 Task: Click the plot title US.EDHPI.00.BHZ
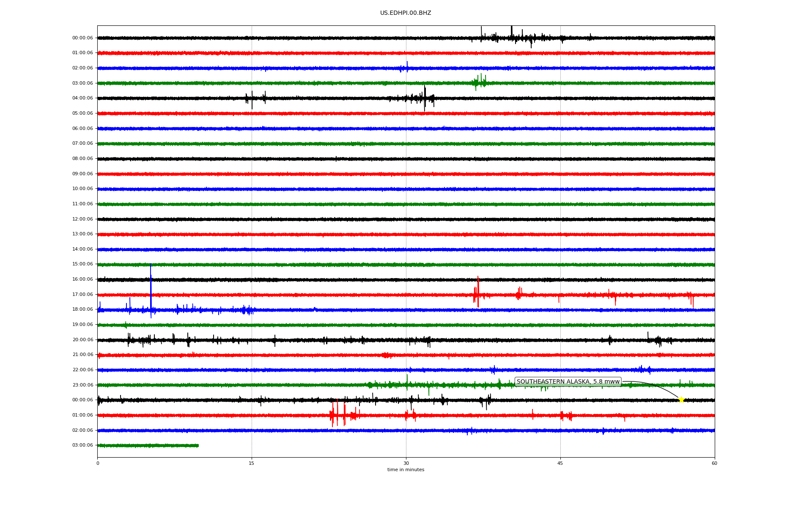[405, 13]
